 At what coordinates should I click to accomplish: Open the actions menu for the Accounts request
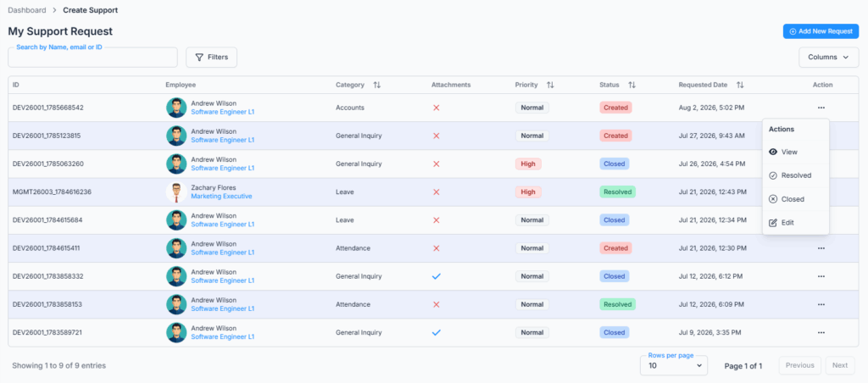pyautogui.click(x=821, y=108)
